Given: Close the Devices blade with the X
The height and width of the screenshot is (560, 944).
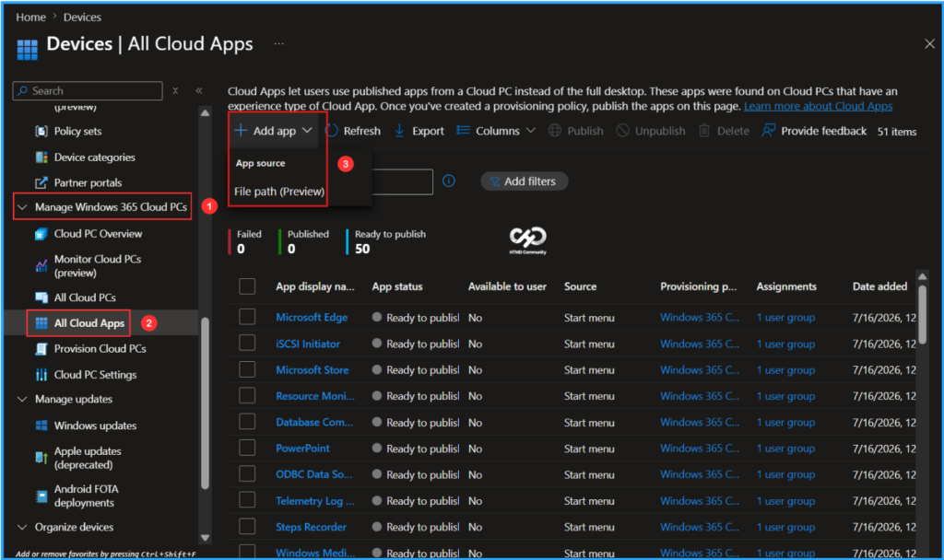Looking at the screenshot, I should point(929,43).
